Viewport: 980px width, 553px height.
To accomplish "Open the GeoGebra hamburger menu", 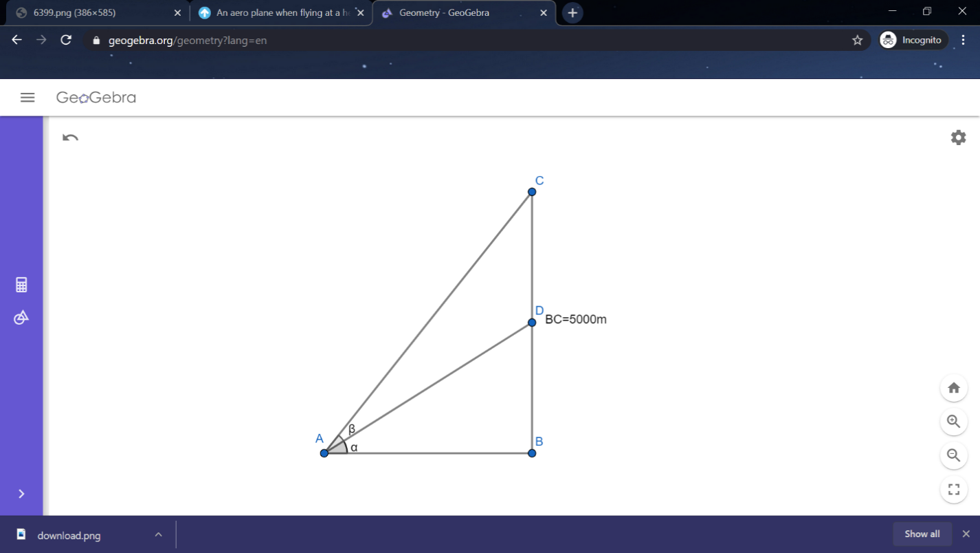I will pyautogui.click(x=27, y=98).
